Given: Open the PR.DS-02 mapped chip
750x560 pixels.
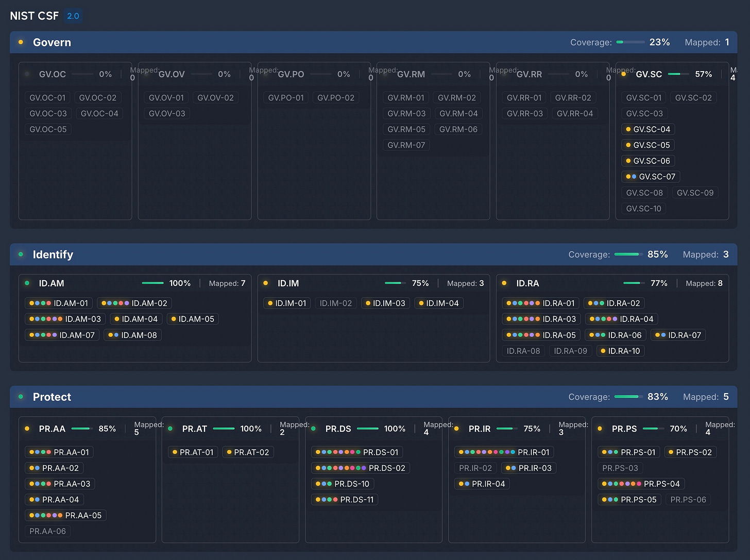Looking at the screenshot, I should click(x=361, y=468).
